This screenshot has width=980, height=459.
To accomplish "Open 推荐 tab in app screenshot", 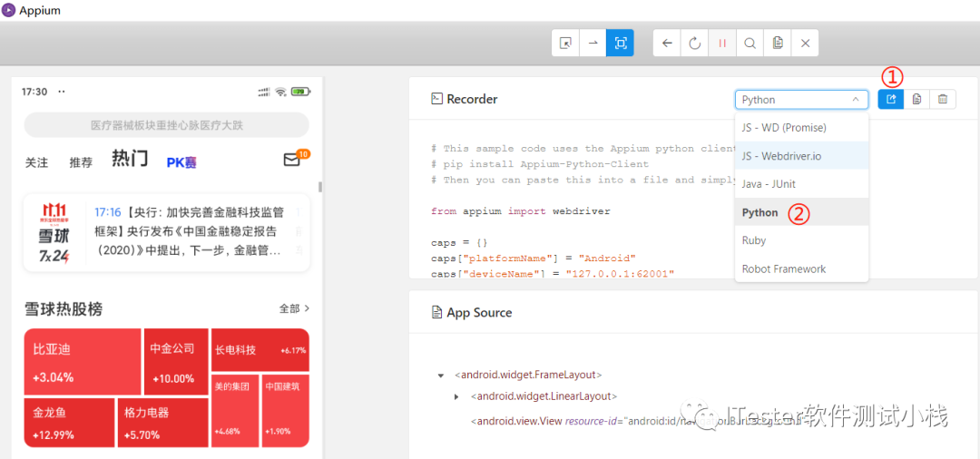I will pyautogui.click(x=81, y=162).
